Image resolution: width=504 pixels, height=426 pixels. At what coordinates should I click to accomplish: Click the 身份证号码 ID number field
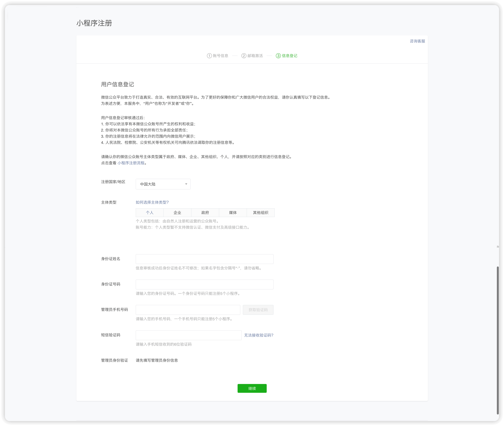(204, 284)
